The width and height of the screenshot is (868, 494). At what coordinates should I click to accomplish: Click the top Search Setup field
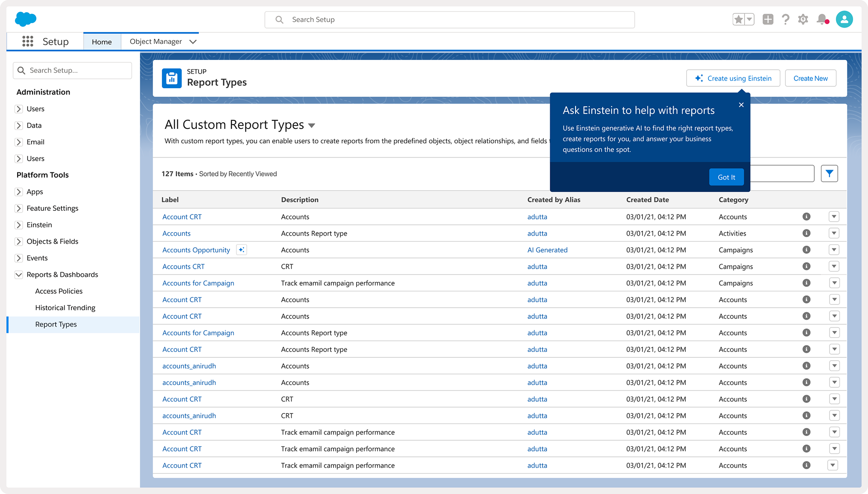(x=449, y=19)
